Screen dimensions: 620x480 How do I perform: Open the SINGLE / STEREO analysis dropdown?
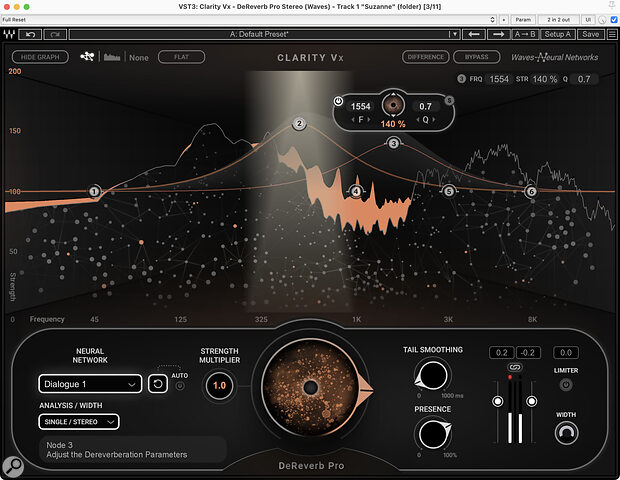pos(79,422)
